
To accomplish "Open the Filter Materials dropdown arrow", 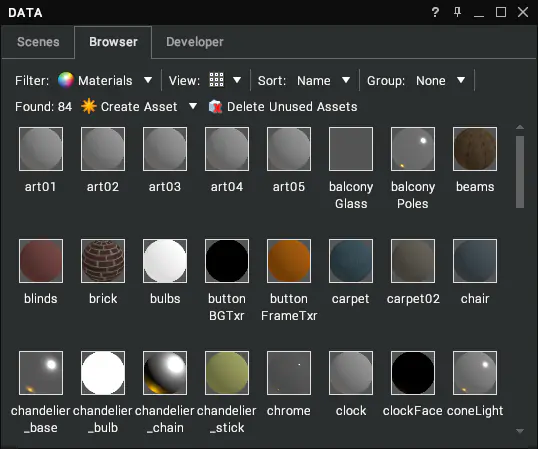I will (148, 80).
